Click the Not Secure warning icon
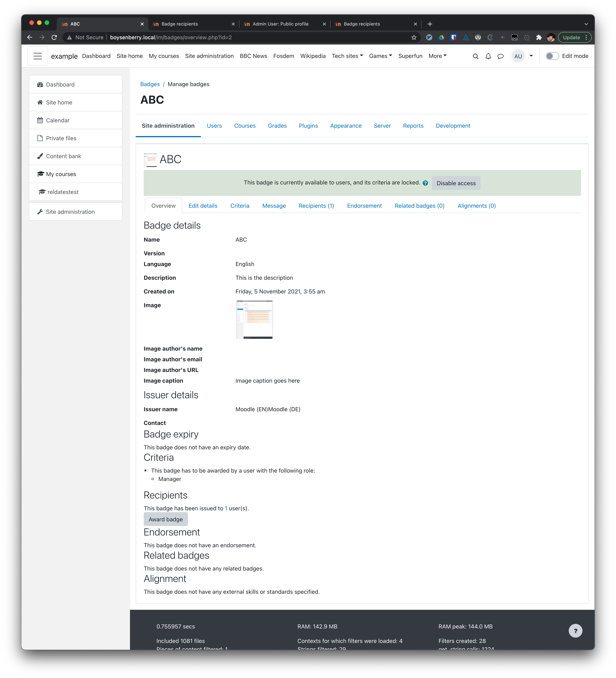This screenshot has height=678, width=616. (69, 37)
